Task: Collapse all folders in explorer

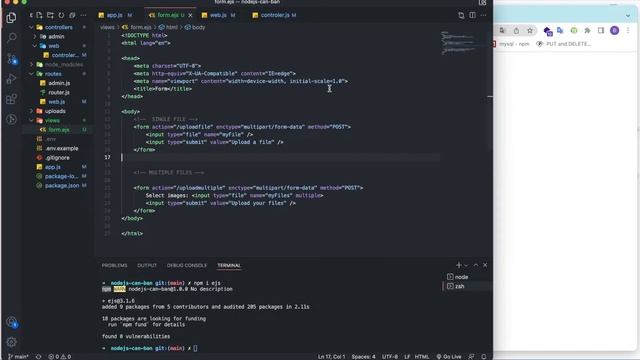Action: pyautogui.click(x=72, y=15)
